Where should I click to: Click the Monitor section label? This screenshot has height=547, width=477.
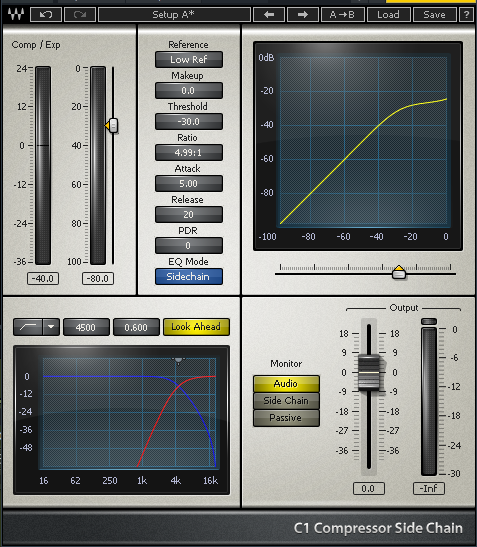click(286, 364)
